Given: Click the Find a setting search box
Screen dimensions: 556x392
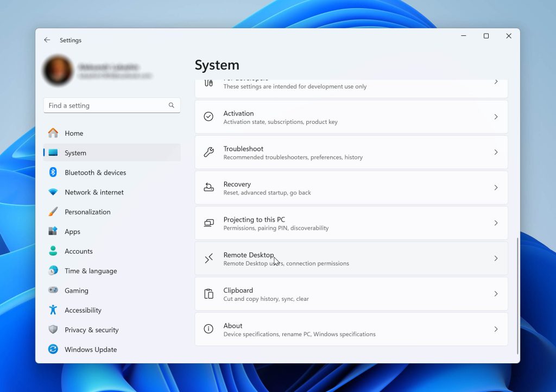Looking at the screenshot, I should [x=111, y=105].
